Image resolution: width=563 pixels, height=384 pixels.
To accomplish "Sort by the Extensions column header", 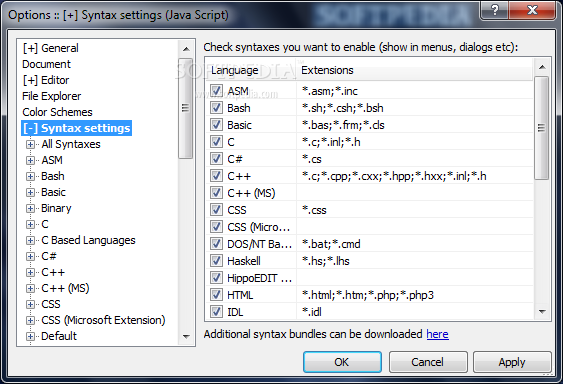I will pyautogui.click(x=414, y=70).
